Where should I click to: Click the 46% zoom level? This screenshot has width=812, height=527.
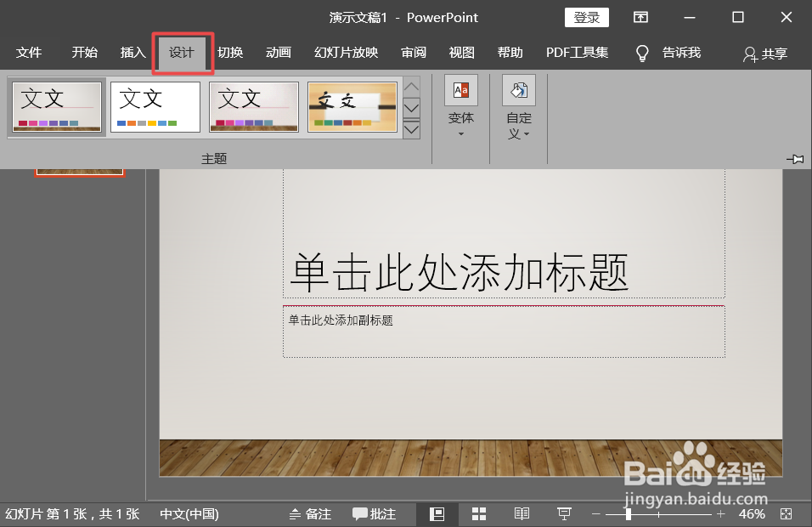point(752,514)
